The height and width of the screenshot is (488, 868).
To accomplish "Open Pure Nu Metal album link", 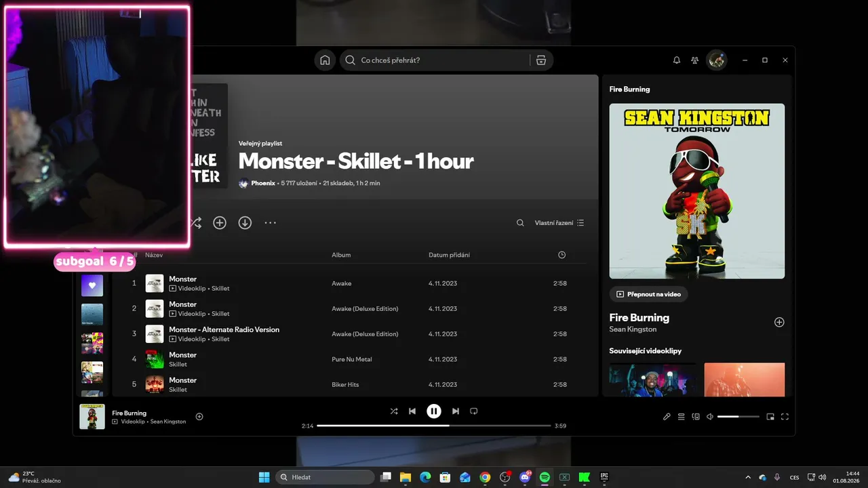I will (x=352, y=359).
